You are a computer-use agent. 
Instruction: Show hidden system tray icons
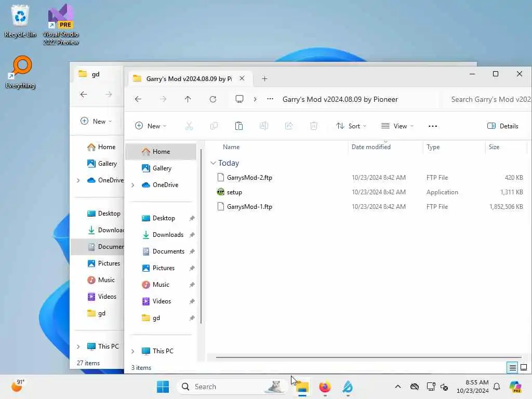point(398,387)
